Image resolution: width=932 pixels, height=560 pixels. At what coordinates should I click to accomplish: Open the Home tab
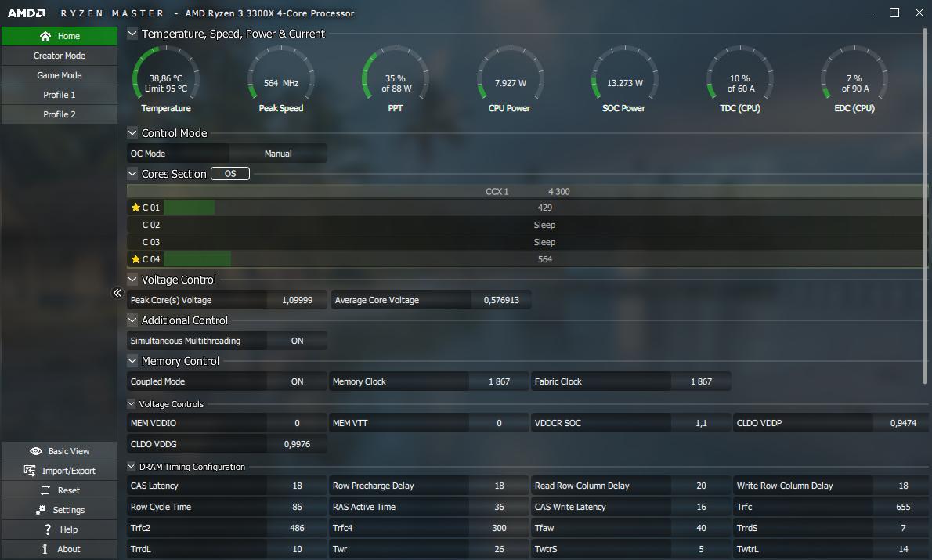click(60, 36)
